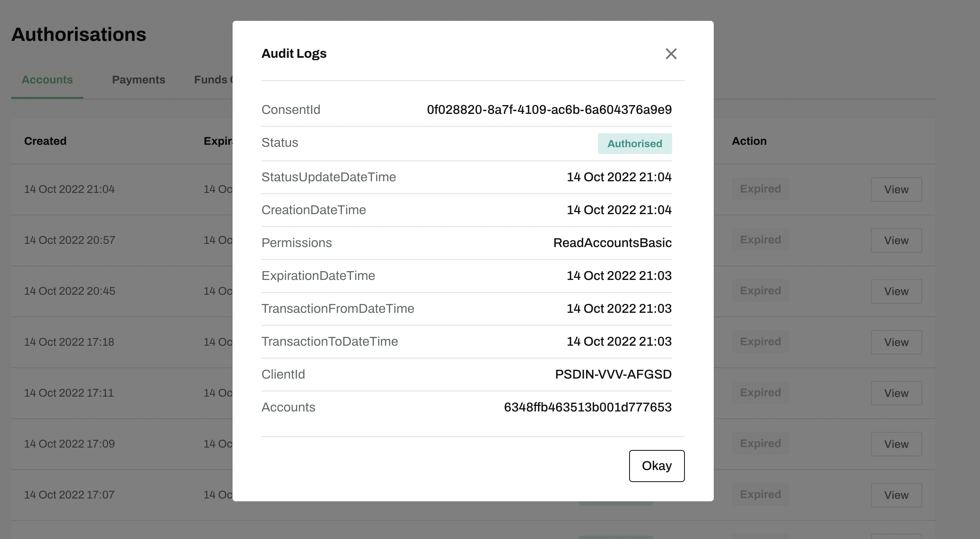Viewport: 980px width, 539px height.
Task: Click the ConsentId value text
Action: point(549,109)
